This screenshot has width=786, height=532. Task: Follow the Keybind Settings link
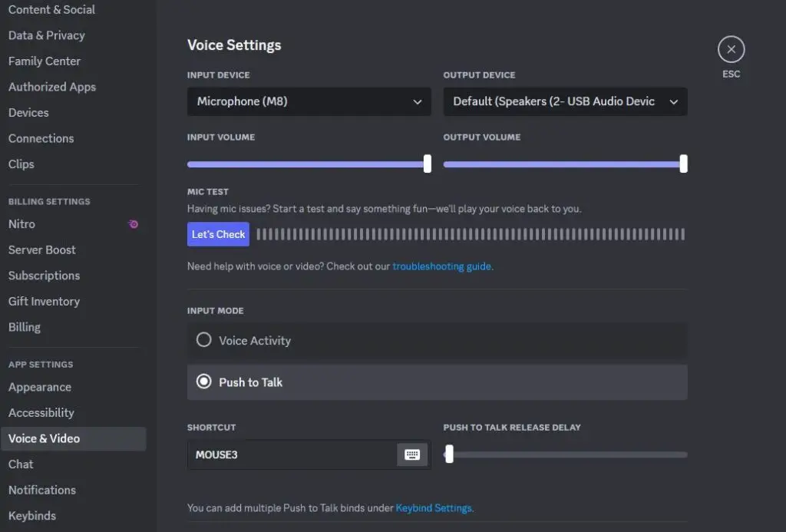(434, 508)
